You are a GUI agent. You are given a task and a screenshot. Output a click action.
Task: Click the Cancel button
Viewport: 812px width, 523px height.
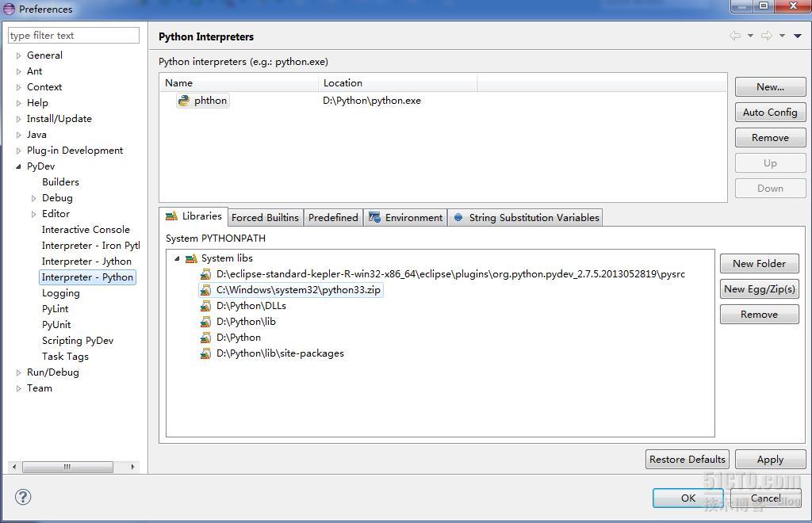click(x=765, y=498)
